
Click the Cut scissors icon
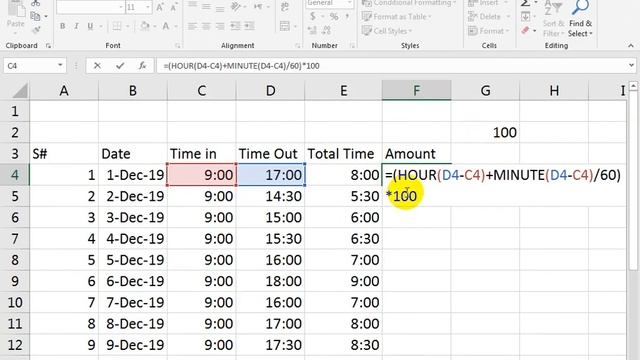coord(36,3)
